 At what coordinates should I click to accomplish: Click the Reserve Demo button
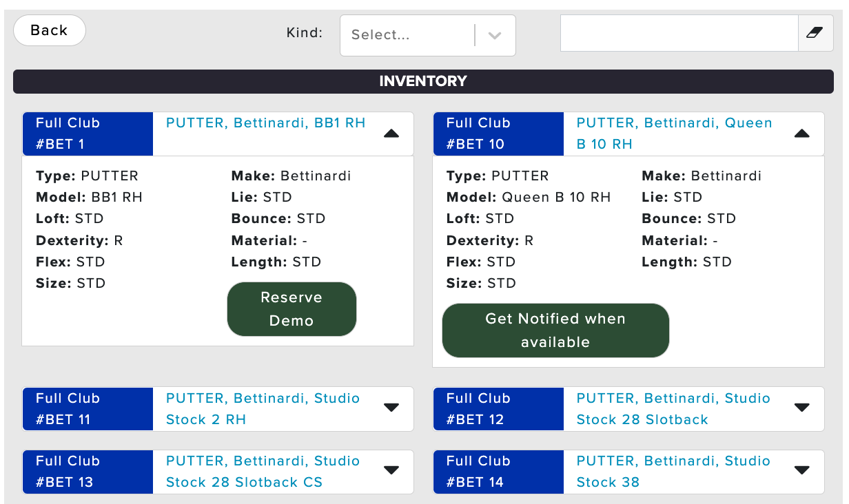291,309
